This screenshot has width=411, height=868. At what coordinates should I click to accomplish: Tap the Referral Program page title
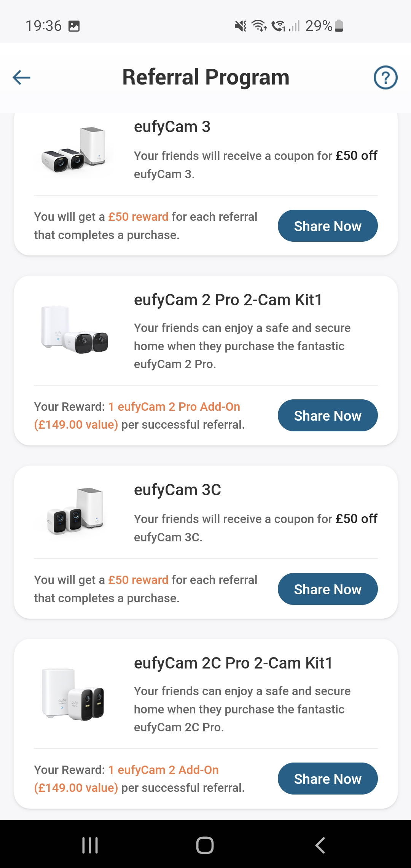tap(205, 77)
